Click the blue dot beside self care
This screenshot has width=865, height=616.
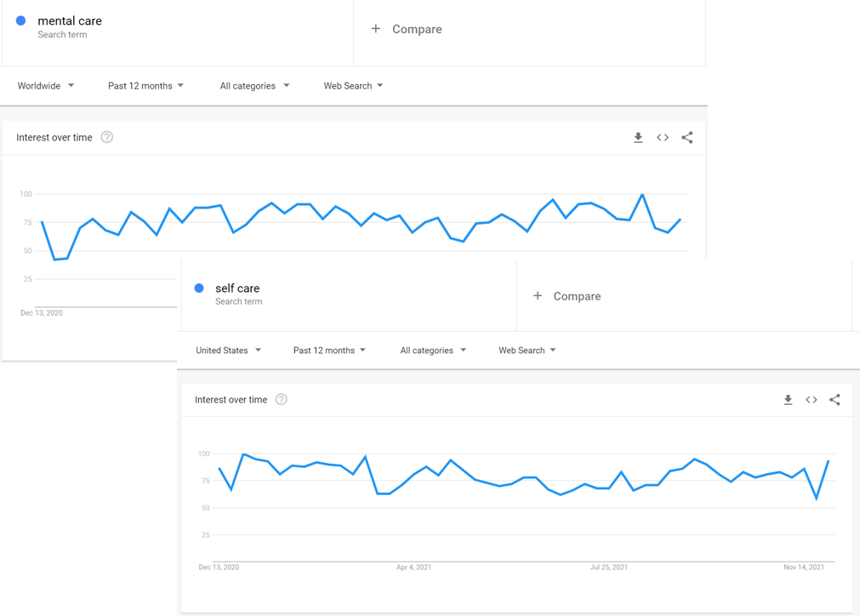point(199,288)
